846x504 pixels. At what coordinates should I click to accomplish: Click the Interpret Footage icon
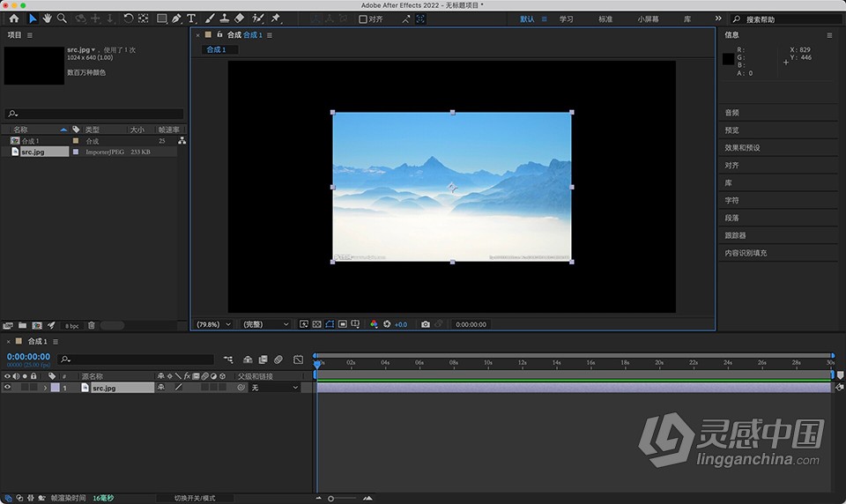tap(8, 325)
